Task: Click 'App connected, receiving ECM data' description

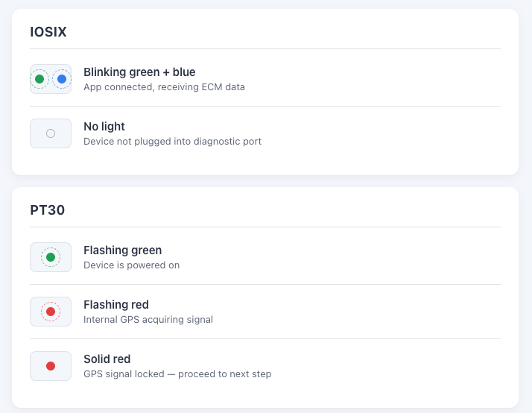Action: tap(164, 87)
